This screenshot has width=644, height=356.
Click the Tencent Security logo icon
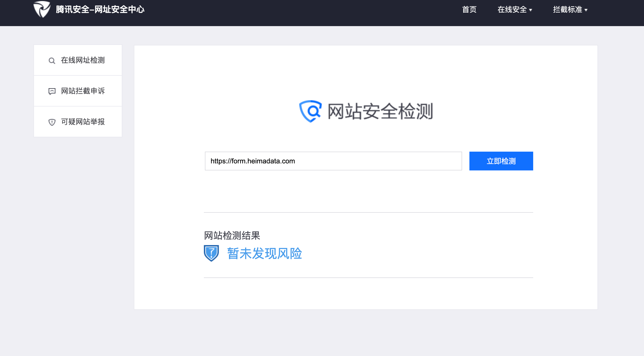click(x=42, y=9)
